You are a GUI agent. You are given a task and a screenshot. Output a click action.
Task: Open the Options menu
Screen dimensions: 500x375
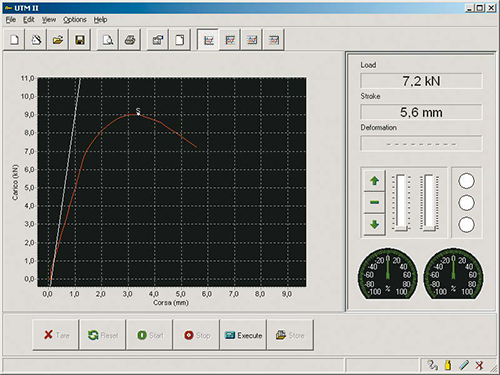pyautogui.click(x=75, y=20)
